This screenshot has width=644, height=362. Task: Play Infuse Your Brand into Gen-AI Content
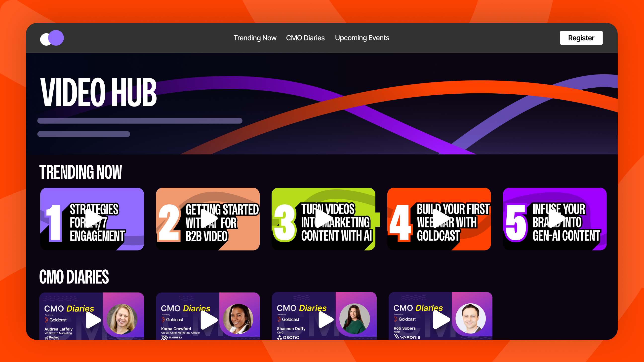click(x=556, y=218)
